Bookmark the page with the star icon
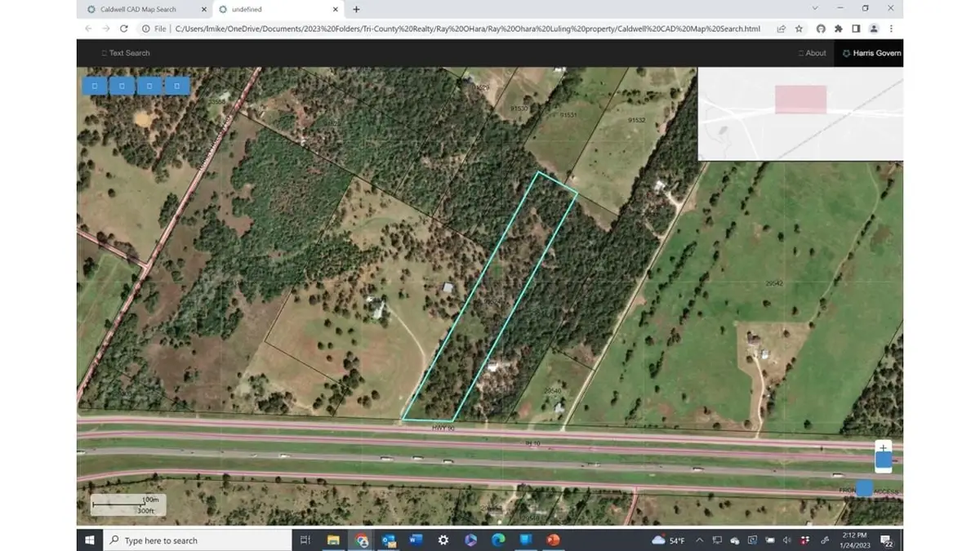Image resolution: width=980 pixels, height=551 pixels. point(799,28)
